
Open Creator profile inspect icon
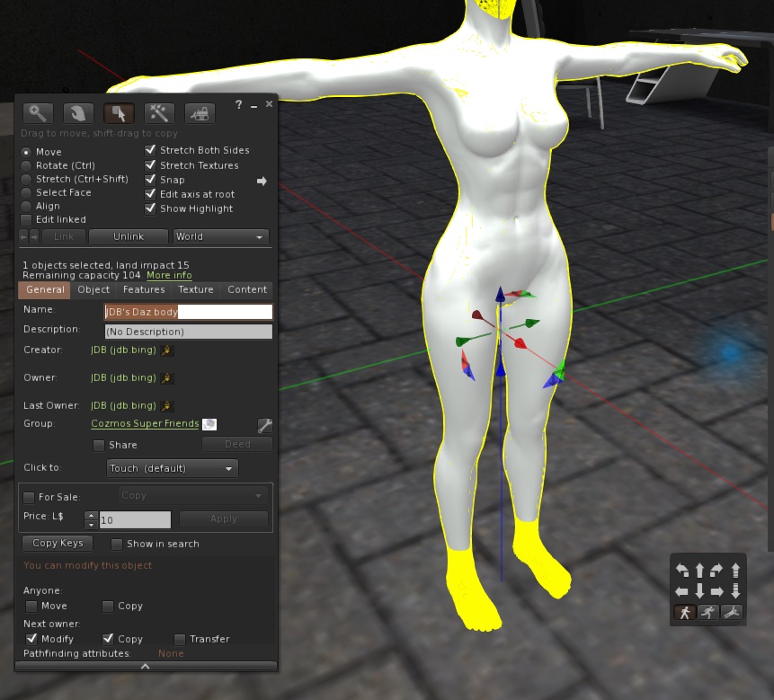pyautogui.click(x=167, y=350)
